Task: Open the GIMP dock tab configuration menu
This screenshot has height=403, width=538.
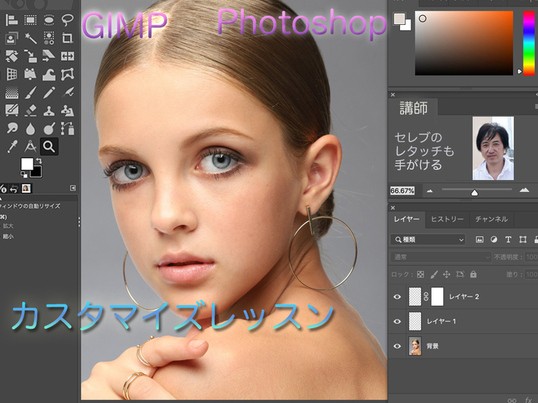Action: 73,188
